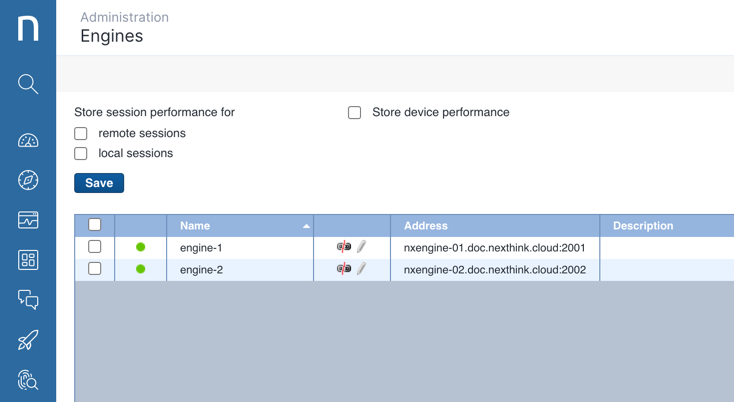
Task: Enable the remote sessions checkbox
Action: [x=81, y=133]
